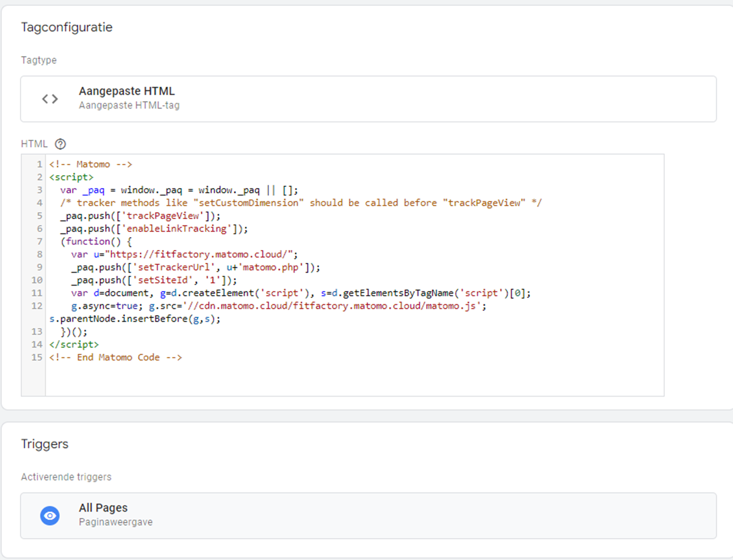The width and height of the screenshot is (733, 560).
Task: Click the fitfactory.matomo.cloud URL string
Action: click(199, 254)
